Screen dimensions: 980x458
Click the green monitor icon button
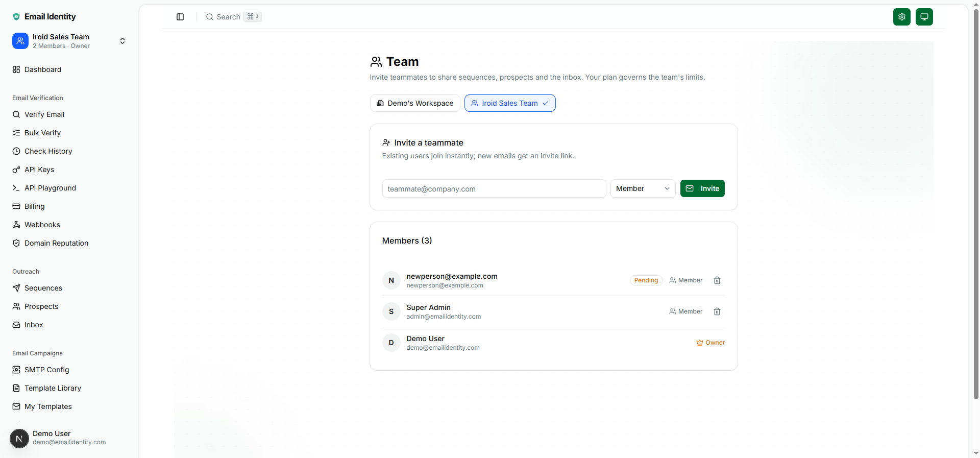point(924,17)
